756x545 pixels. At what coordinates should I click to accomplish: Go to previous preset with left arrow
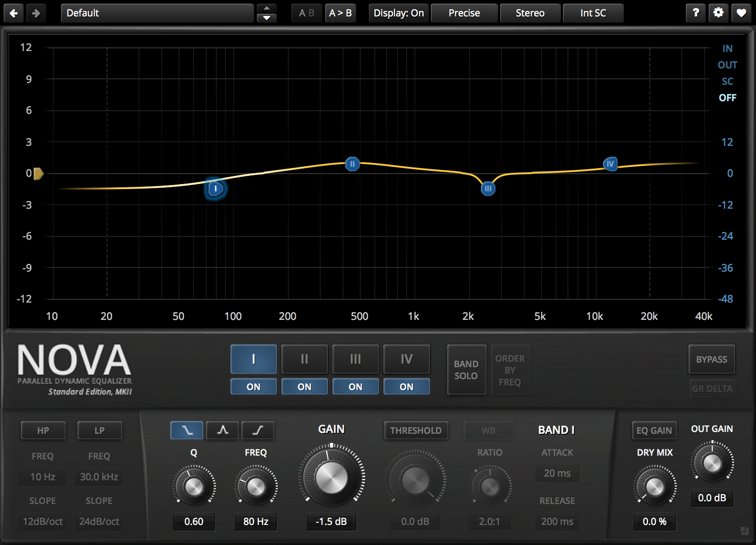tap(14, 13)
